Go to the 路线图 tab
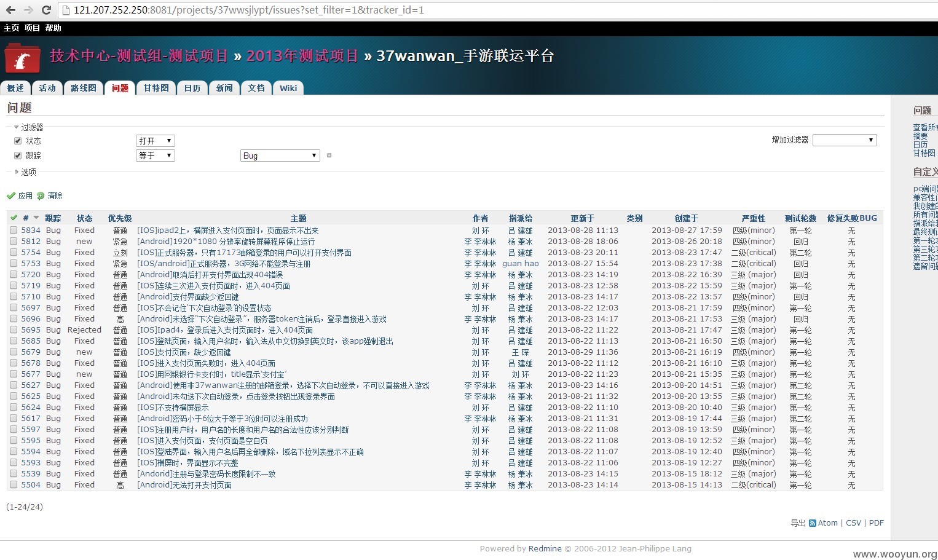The height and width of the screenshot is (560, 938). 84,88
